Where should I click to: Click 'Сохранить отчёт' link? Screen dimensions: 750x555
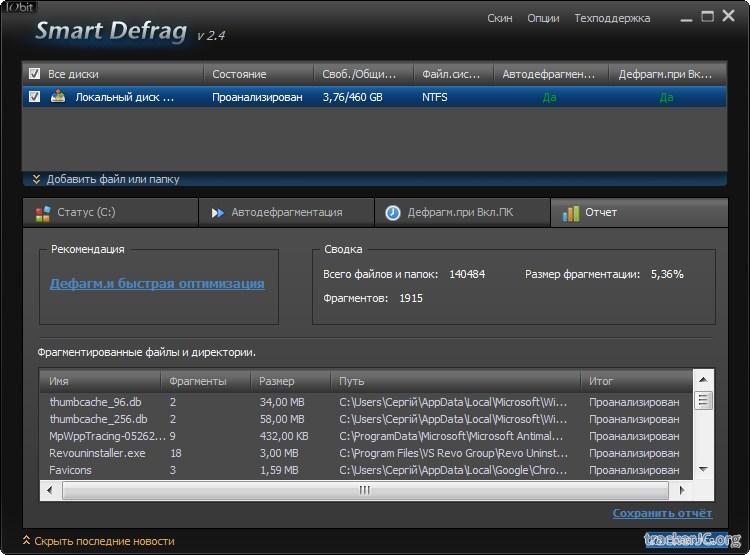coord(662,513)
